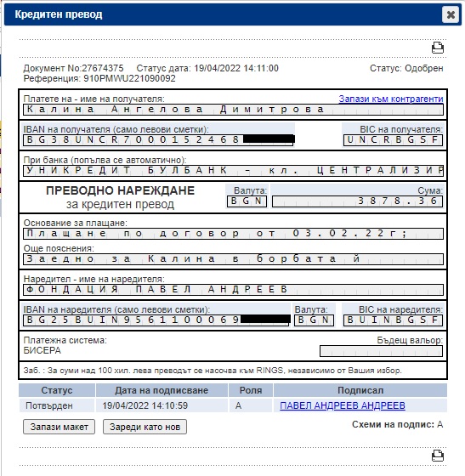Screen dimensions: 465x476
Task: Click the empty Бъдещ вальор field
Action: click(381, 351)
